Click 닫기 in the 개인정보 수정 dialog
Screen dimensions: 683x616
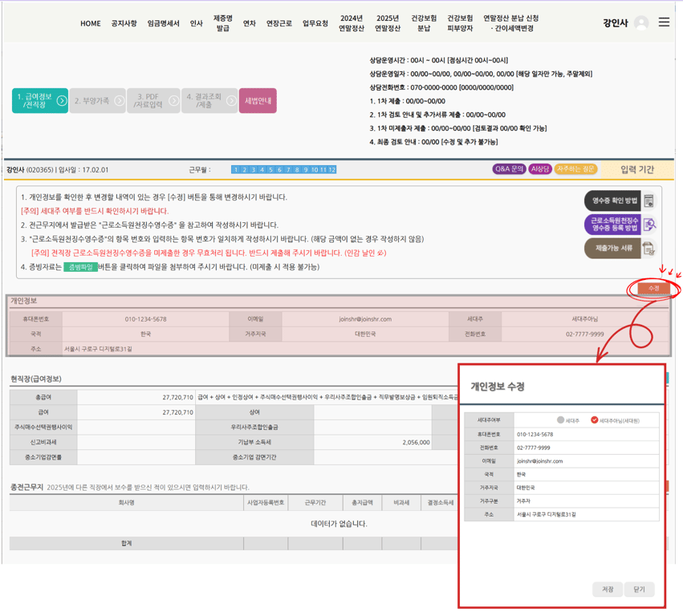pyautogui.click(x=639, y=589)
